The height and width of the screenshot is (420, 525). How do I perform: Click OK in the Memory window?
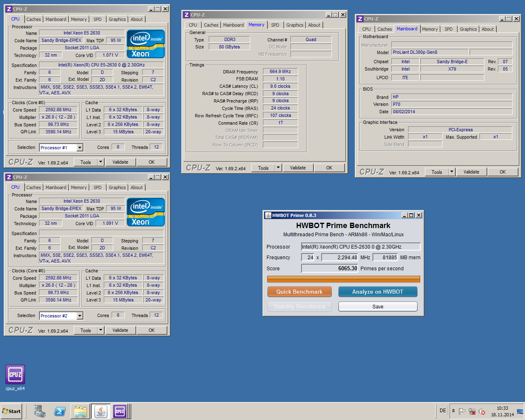(329, 168)
